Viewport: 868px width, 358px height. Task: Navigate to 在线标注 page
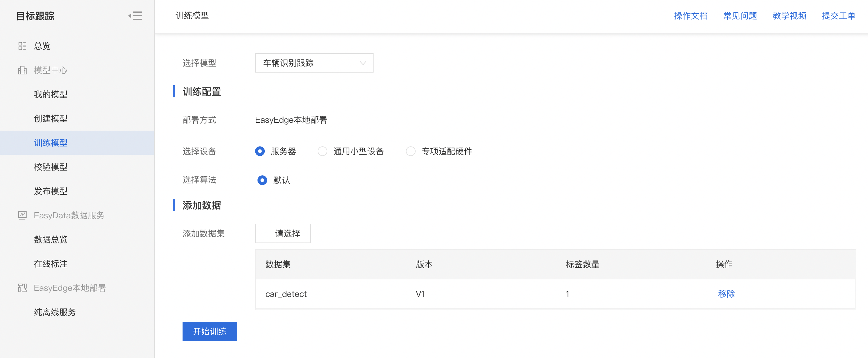pos(50,264)
